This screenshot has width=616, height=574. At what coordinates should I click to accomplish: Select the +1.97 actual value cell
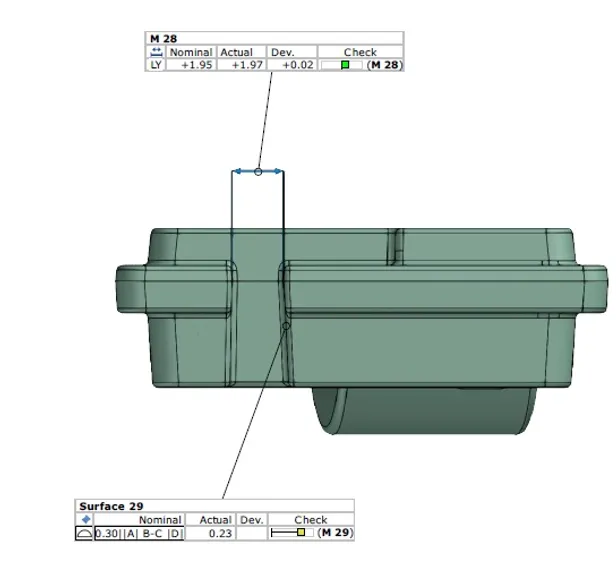click(x=240, y=65)
